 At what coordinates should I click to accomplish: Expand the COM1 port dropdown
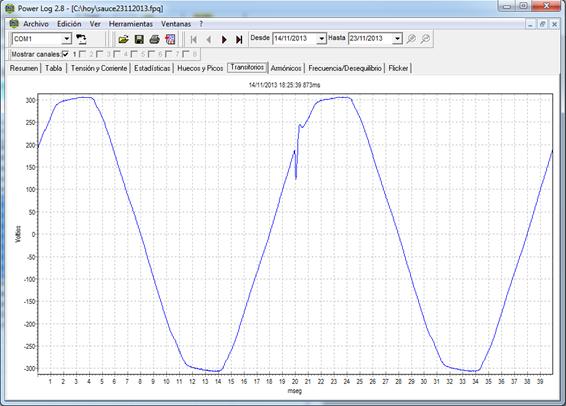67,39
